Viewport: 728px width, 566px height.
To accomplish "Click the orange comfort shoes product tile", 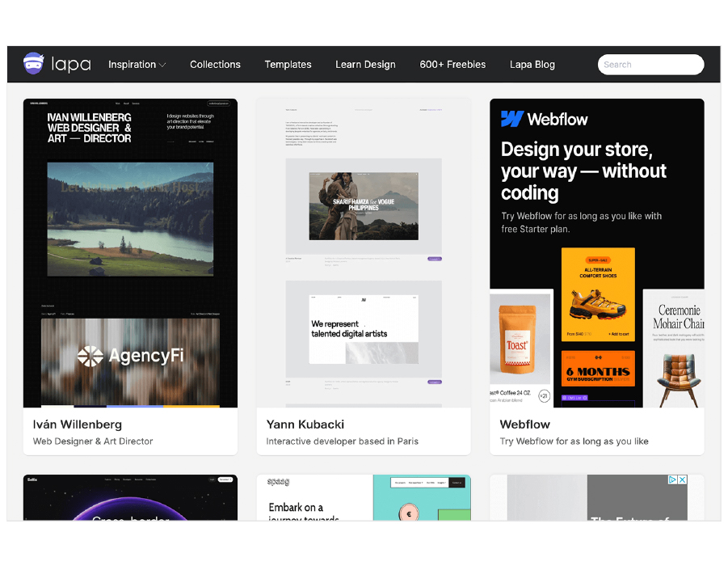I will coord(598,294).
